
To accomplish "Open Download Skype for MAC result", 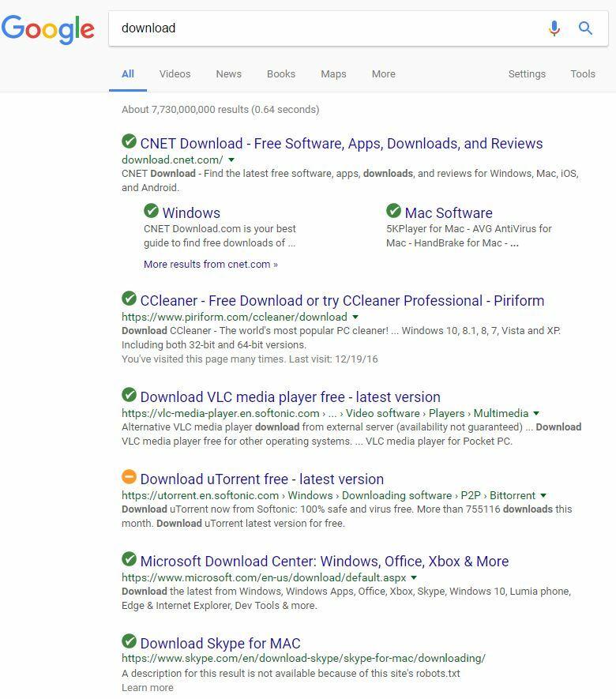I will coord(220,643).
